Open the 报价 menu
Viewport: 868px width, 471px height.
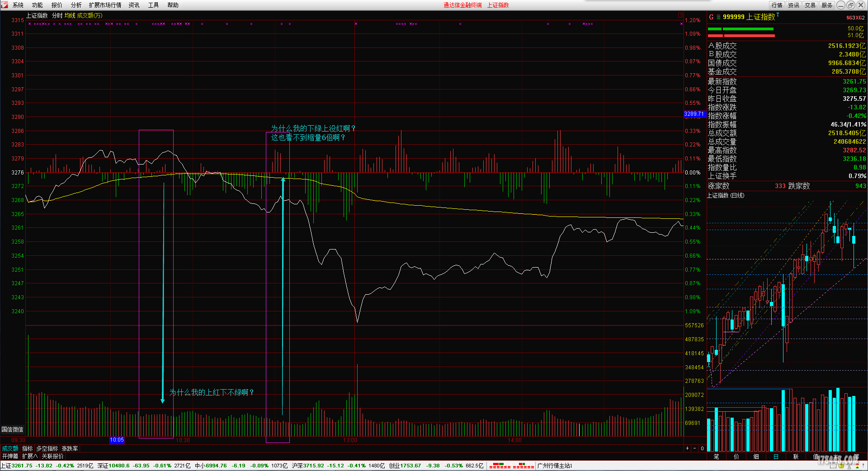pyautogui.click(x=57, y=5)
